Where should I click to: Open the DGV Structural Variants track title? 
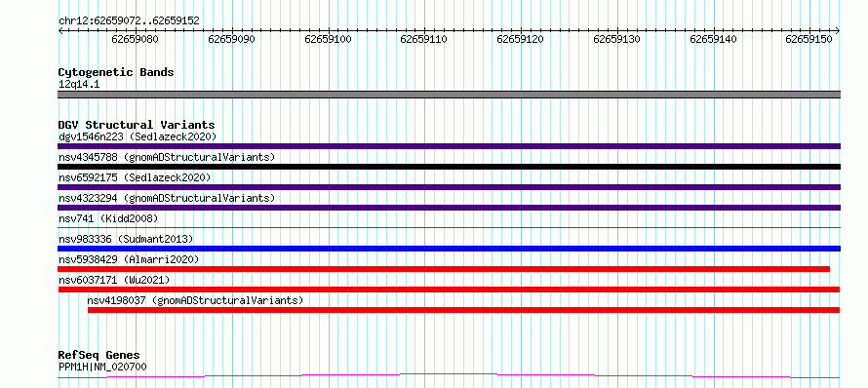137,125
